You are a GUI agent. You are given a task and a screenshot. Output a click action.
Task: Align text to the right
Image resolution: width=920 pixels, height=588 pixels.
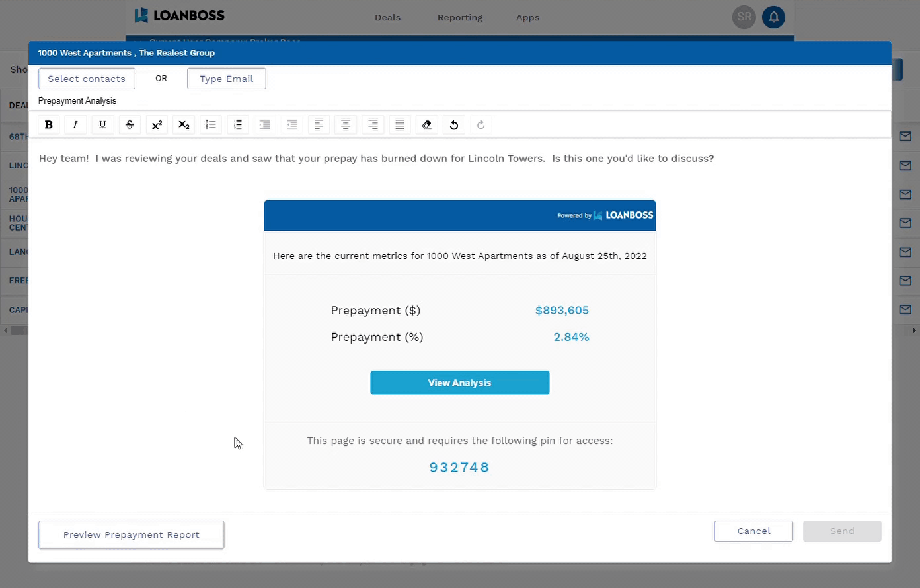pos(373,125)
